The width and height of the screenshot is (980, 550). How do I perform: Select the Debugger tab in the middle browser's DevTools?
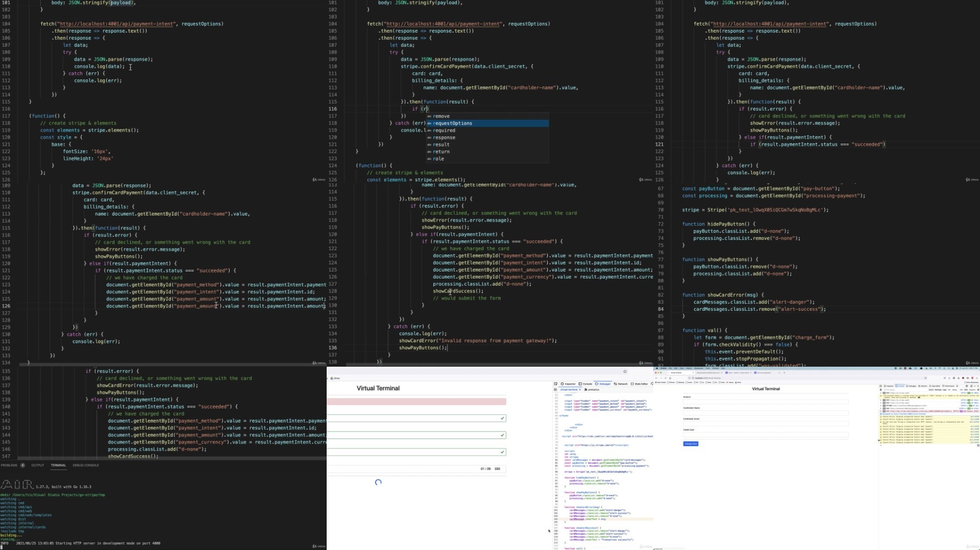[x=603, y=384]
